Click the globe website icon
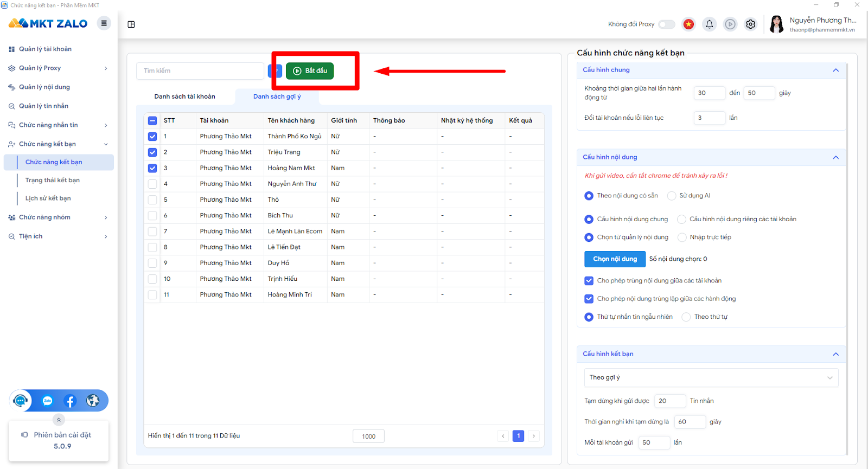This screenshot has height=469, width=868. (93, 401)
